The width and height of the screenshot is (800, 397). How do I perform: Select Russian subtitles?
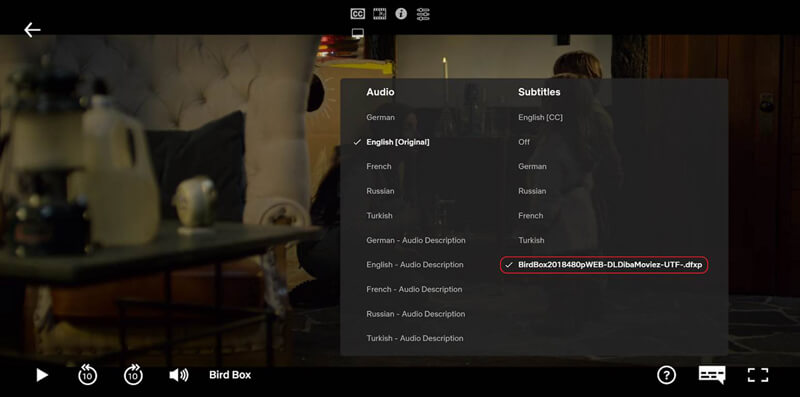click(532, 191)
